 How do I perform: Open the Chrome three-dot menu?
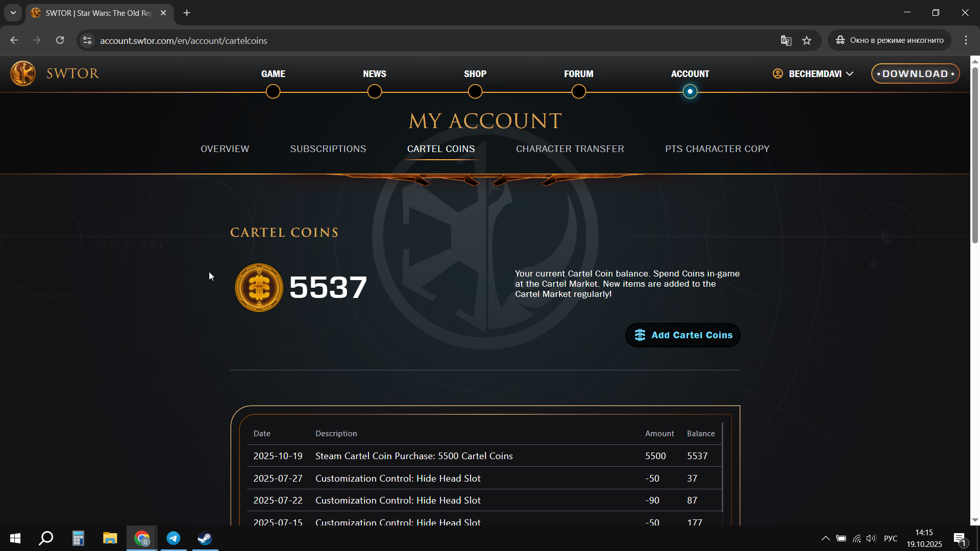click(x=966, y=40)
